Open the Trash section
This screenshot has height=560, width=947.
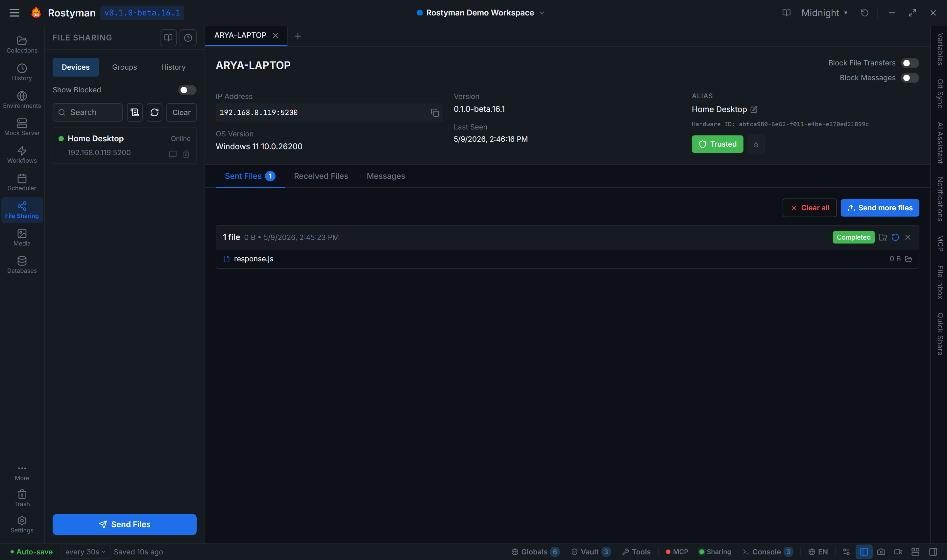(x=22, y=499)
